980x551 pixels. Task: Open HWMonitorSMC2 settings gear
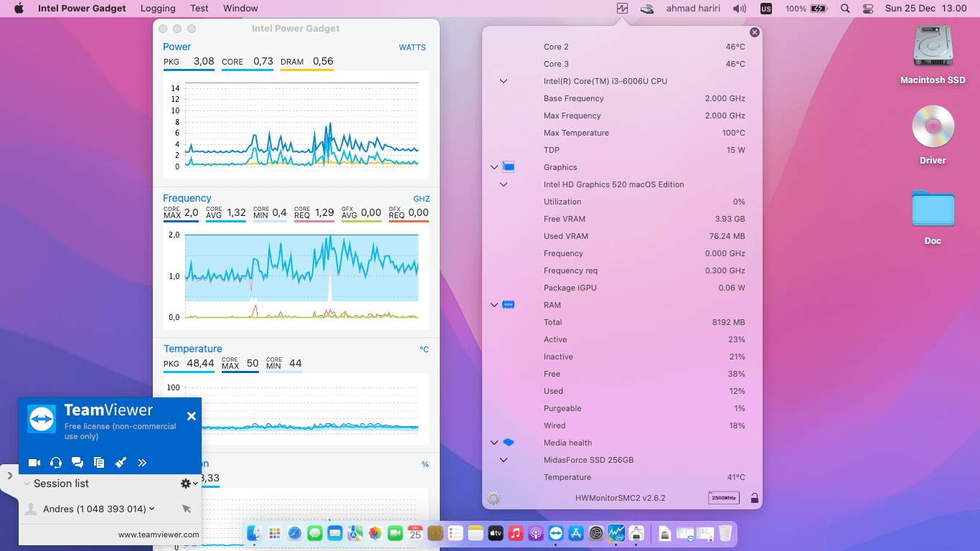coord(494,499)
